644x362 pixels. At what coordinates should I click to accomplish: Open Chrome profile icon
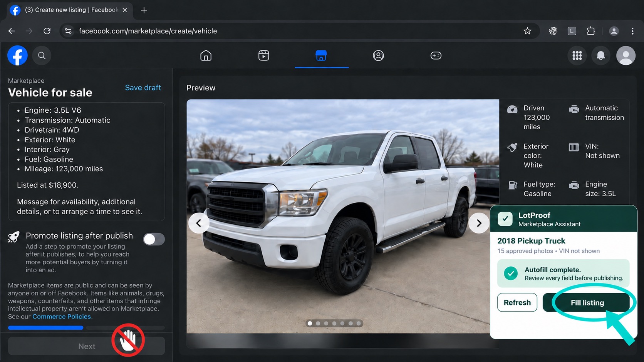[614, 31]
